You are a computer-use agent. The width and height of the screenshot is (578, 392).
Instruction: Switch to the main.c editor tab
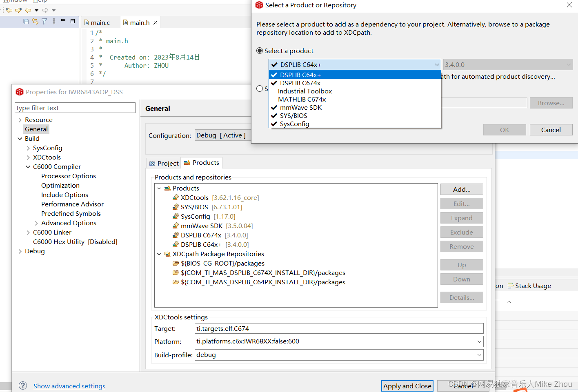(x=100, y=23)
